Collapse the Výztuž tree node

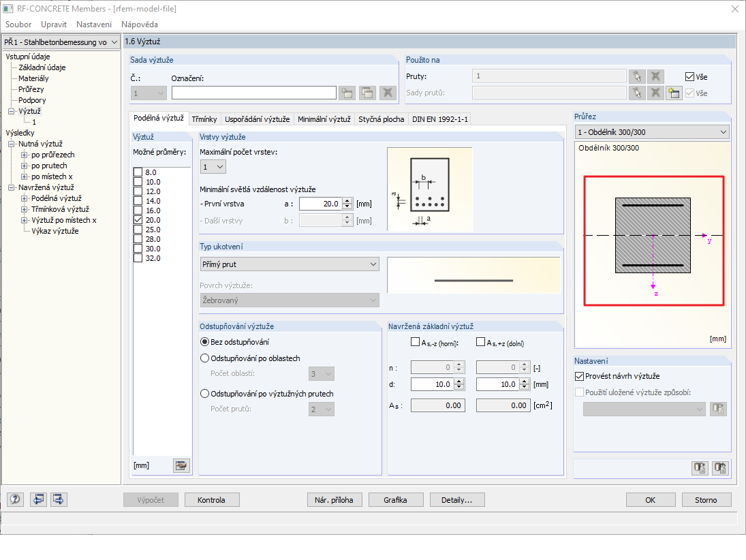pos(12,111)
